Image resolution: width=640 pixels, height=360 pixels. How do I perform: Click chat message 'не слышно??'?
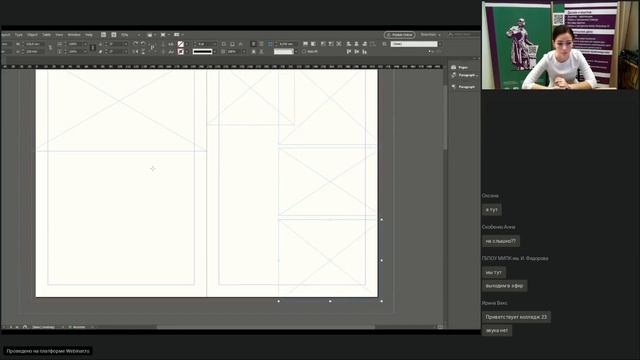click(x=500, y=241)
